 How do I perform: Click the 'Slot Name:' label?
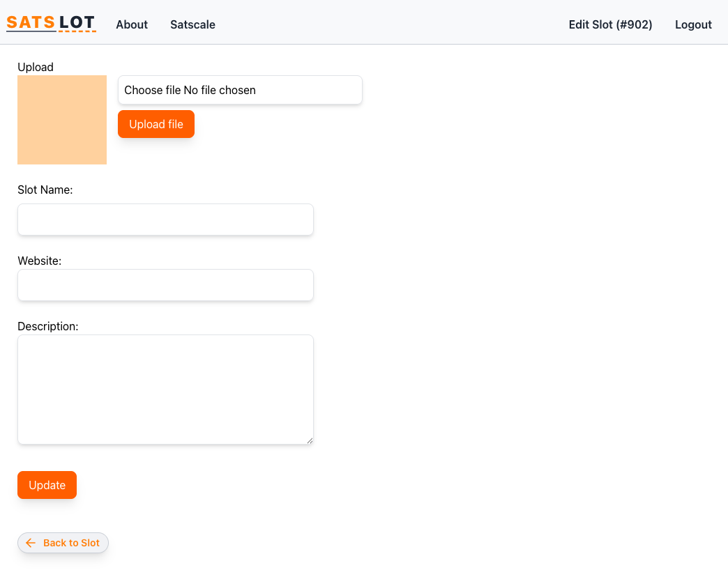[45, 190]
